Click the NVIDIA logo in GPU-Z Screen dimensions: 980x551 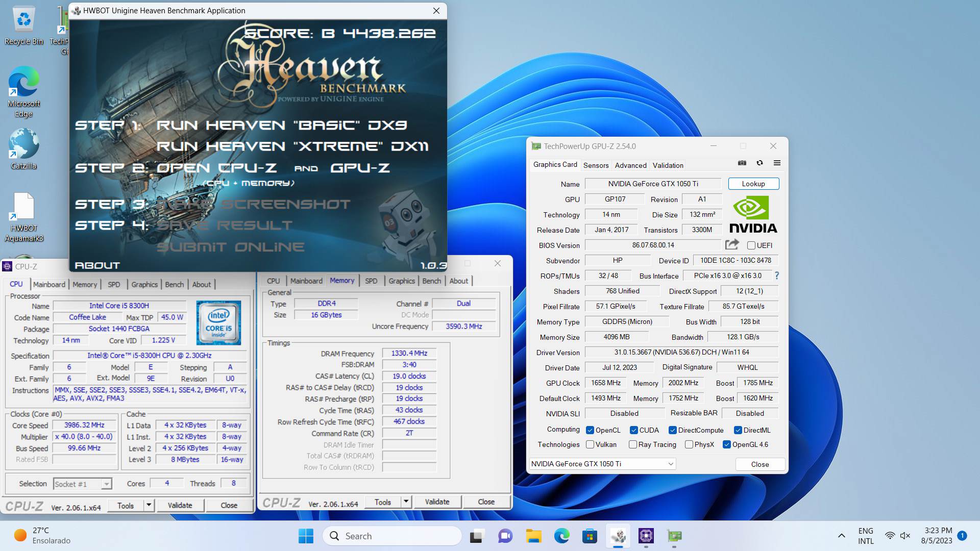pyautogui.click(x=753, y=214)
